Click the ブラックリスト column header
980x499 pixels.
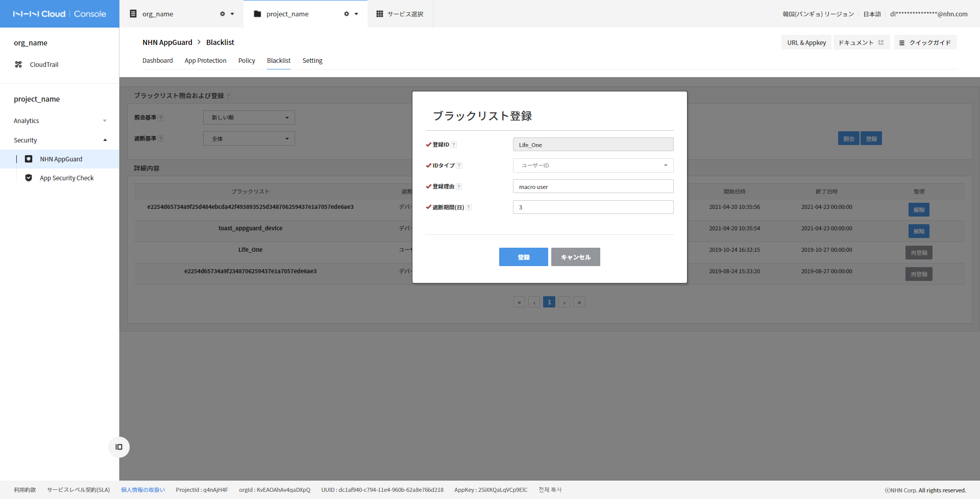pyautogui.click(x=250, y=192)
